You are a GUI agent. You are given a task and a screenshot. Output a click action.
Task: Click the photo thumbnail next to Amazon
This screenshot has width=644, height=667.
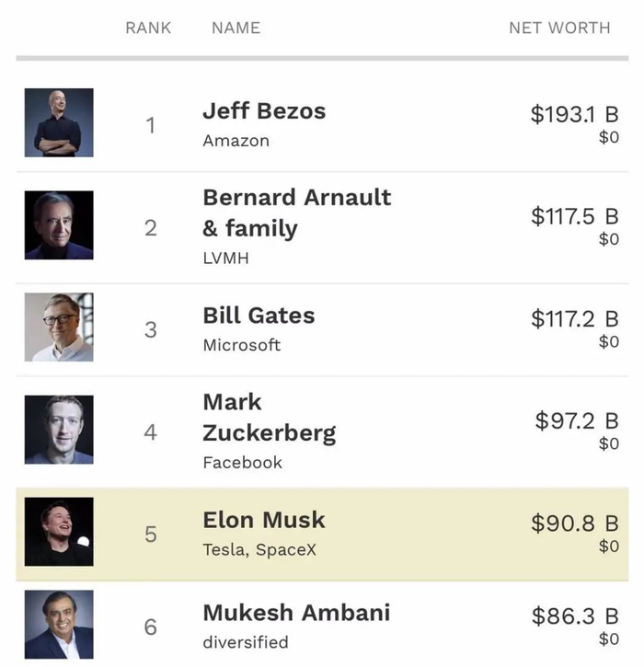(59, 122)
